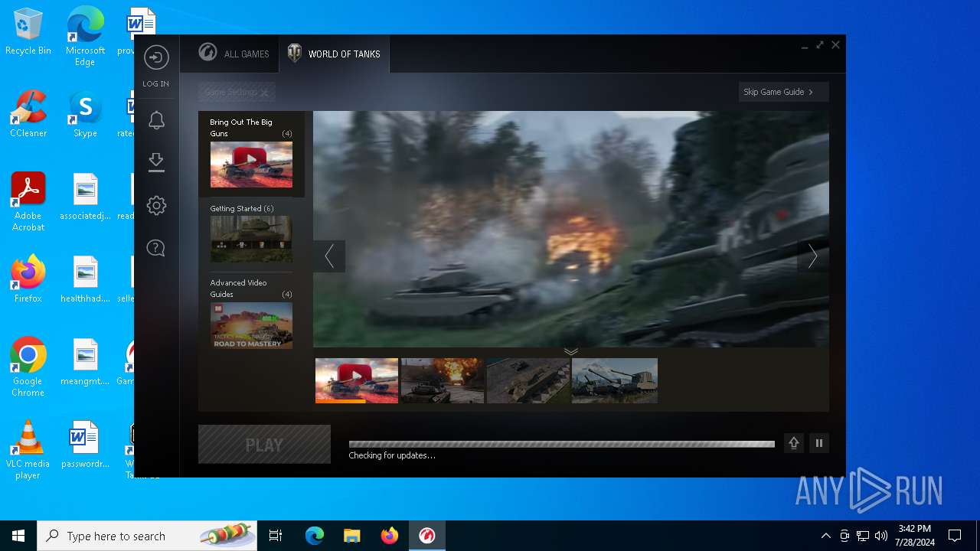Screen dimensions: 980x551
Task: Select the World of Tanks tab
Action: click(334, 54)
